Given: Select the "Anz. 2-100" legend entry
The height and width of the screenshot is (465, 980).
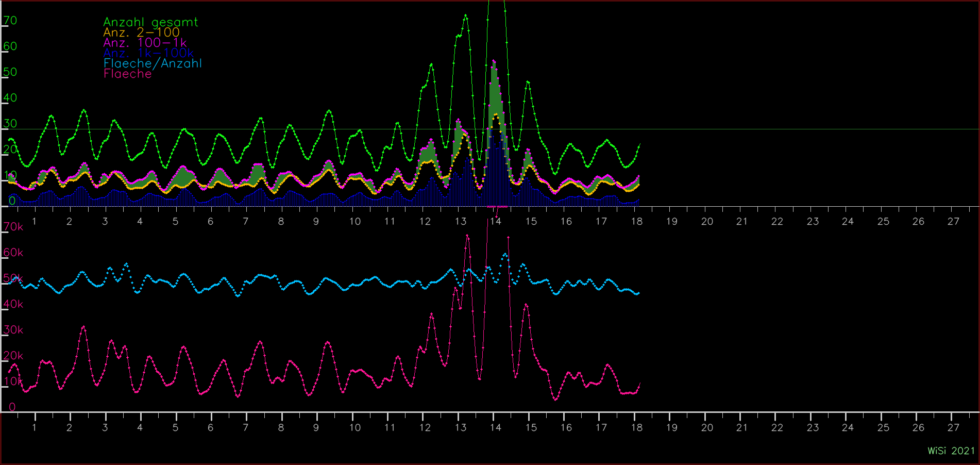Looking at the screenshot, I should tap(141, 32).
